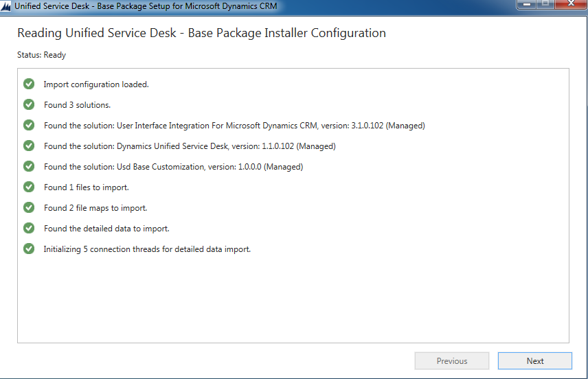Image resolution: width=588 pixels, height=379 pixels.
Task: Select the 'Import configuration loaded.' message text
Action: [96, 84]
